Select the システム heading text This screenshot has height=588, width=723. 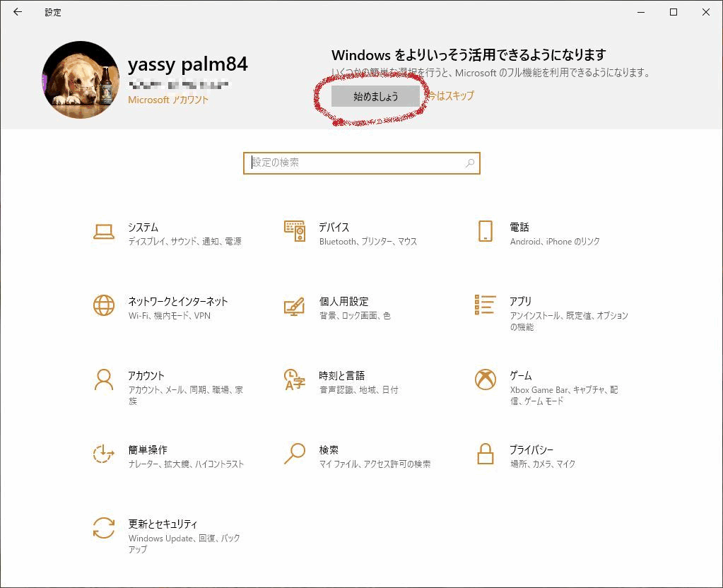pyautogui.click(x=143, y=228)
